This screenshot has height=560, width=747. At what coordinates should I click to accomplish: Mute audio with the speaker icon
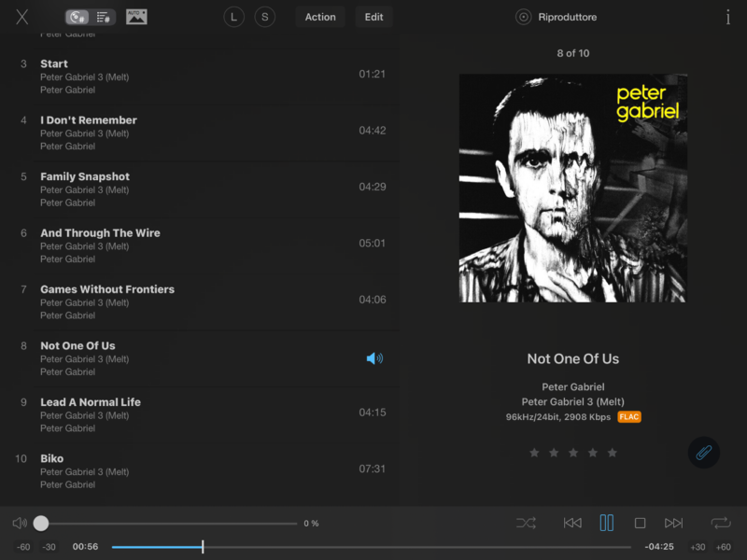pos(20,524)
